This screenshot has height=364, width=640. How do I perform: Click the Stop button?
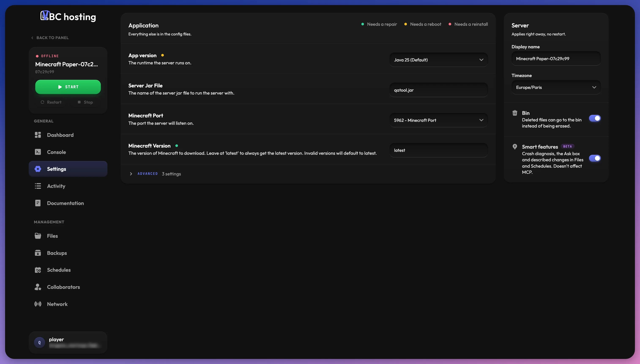pos(85,102)
